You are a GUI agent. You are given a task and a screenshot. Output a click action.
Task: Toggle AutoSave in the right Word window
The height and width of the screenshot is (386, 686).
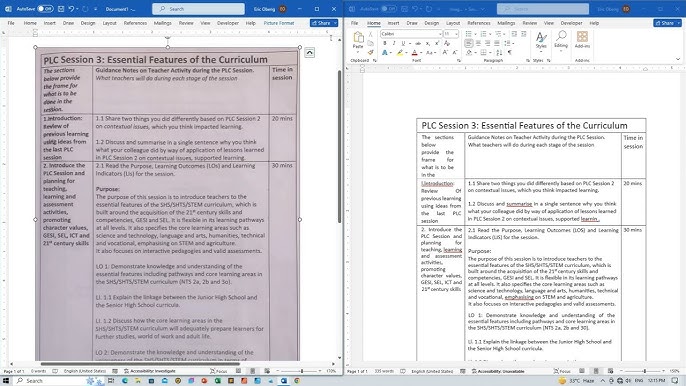point(388,9)
